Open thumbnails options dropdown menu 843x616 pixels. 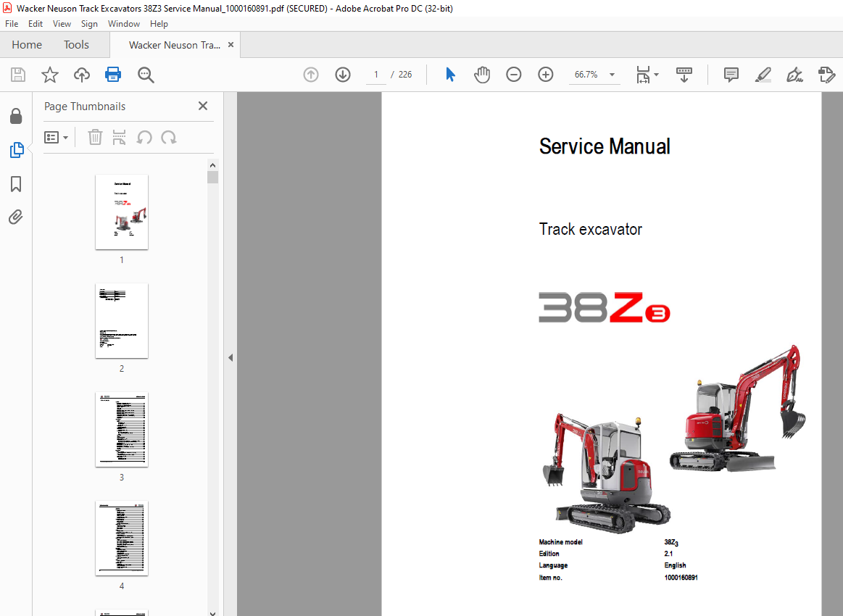[x=56, y=138]
